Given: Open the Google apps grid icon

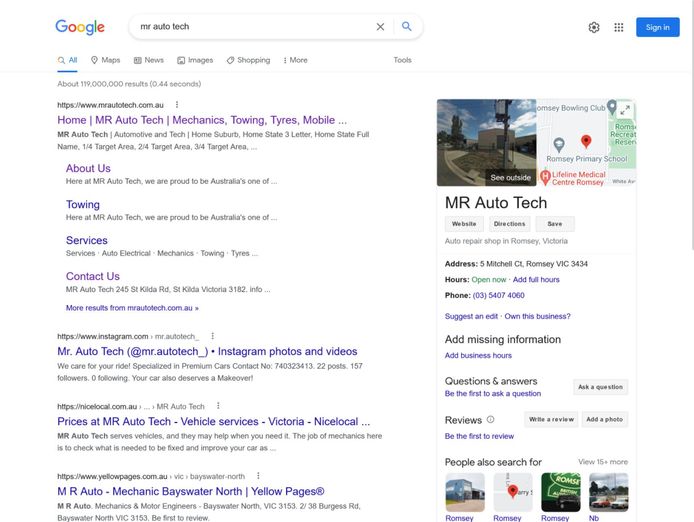Looking at the screenshot, I should pyautogui.click(x=619, y=27).
